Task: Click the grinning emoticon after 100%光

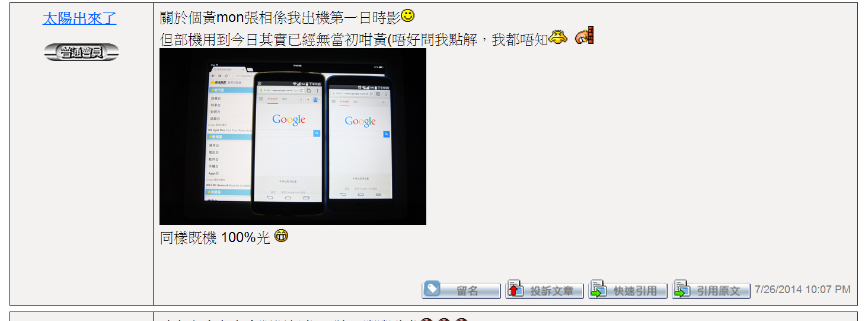Action: [x=281, y=236]
